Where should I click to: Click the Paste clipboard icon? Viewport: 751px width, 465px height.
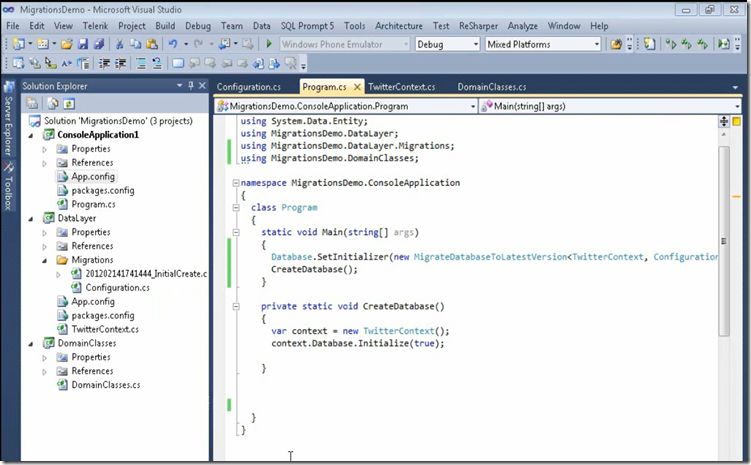[152, 44]
